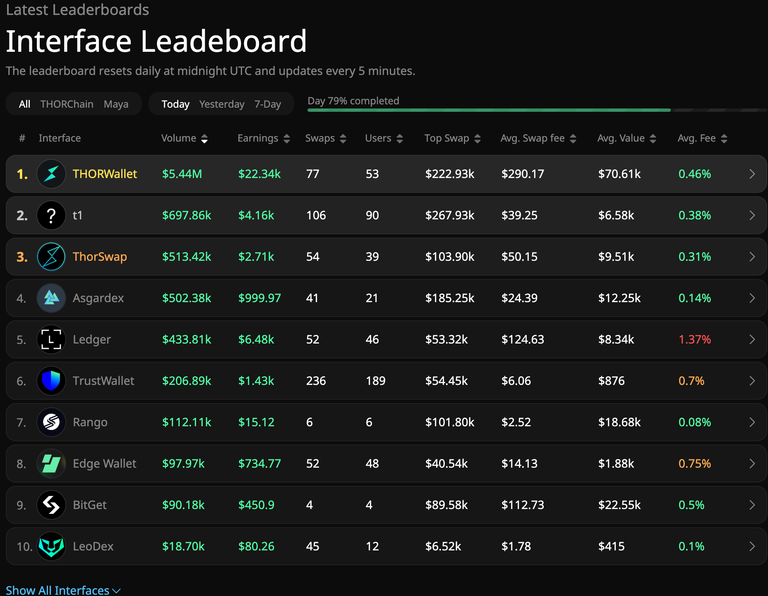Expand the BitGet row chevron
The height and width of the screenshot is (596, 768).
(x=752, y=505)
